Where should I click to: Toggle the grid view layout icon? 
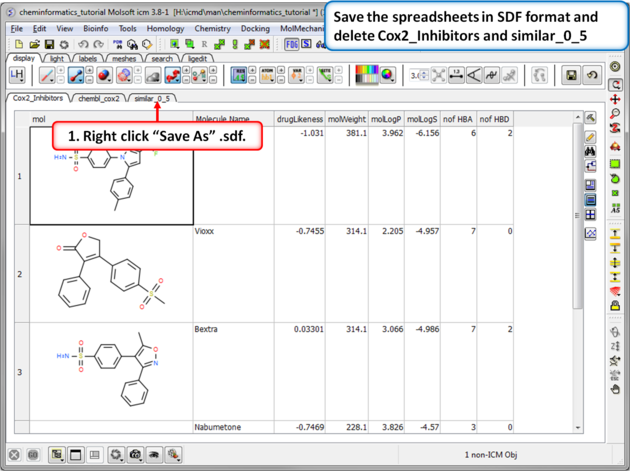coord(591,215)
